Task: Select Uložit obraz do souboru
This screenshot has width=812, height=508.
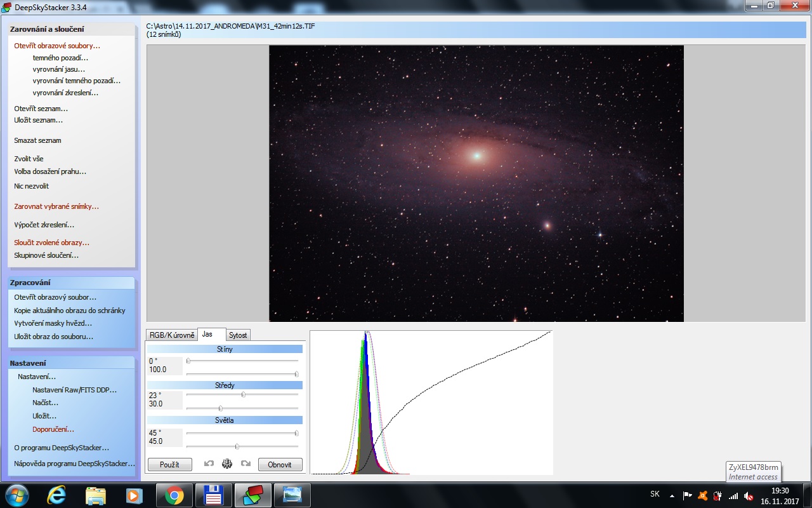Action: (54, 337)
